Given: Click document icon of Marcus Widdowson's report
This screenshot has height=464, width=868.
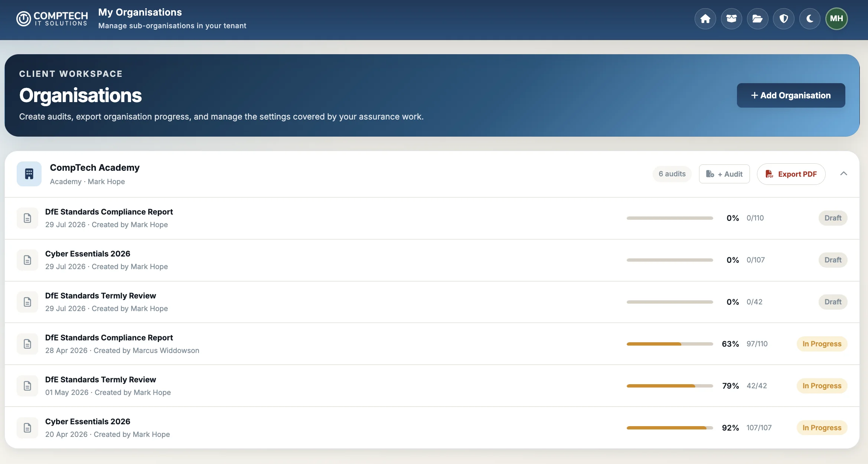Looking at the screenshot, I should [x=27, y=344].
